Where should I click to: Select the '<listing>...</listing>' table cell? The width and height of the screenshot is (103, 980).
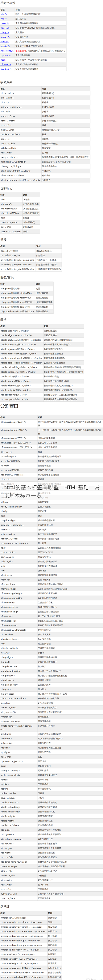click(x=21, y=166)
